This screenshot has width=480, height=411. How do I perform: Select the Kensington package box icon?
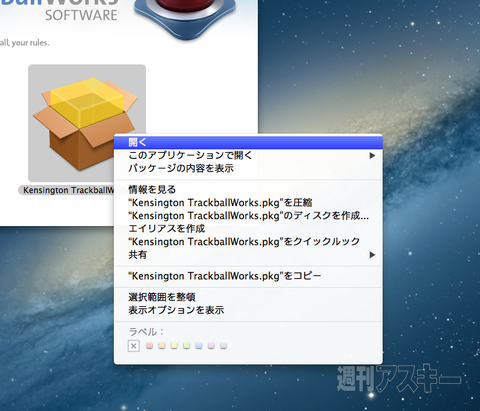86,124
